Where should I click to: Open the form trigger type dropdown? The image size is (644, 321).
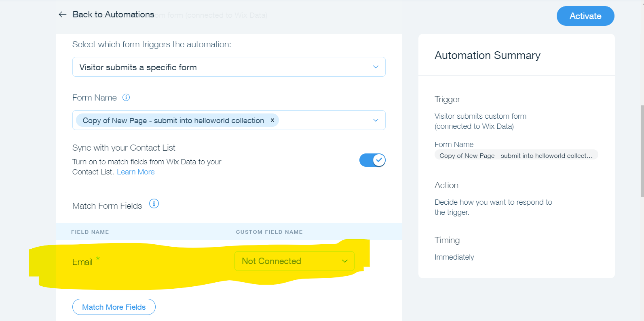coord(228,67)
